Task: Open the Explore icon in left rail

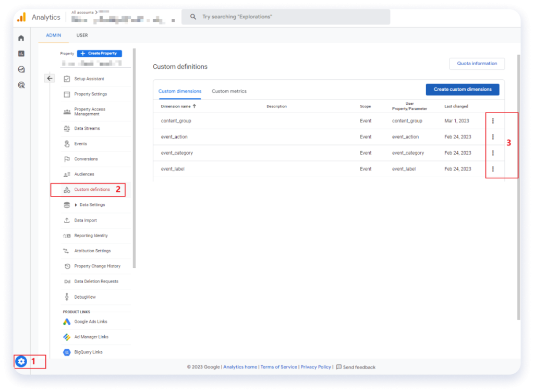Action: tap(21, 69)
